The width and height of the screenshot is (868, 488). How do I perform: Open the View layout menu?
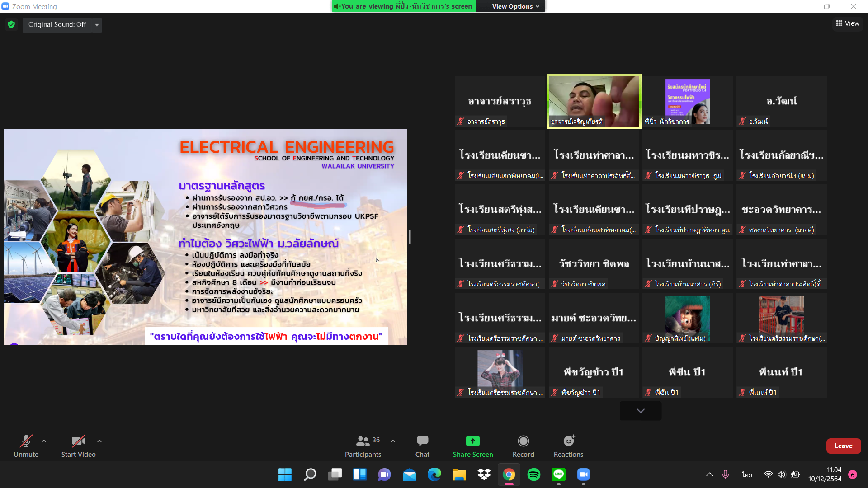point(847,23)
